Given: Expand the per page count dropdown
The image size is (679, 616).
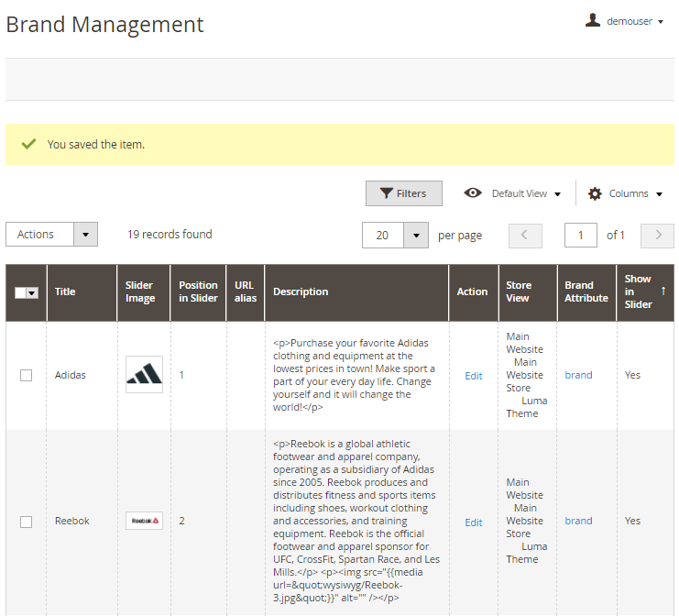Looking at the screenshot, I should [416, 236].
